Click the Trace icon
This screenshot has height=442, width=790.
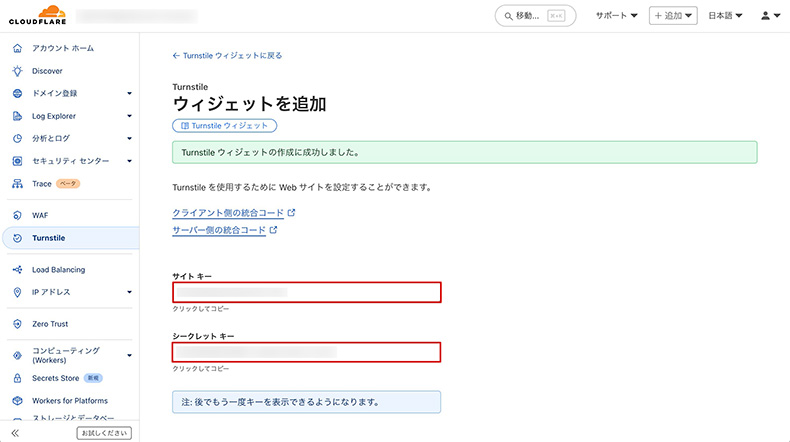[17, 183]
